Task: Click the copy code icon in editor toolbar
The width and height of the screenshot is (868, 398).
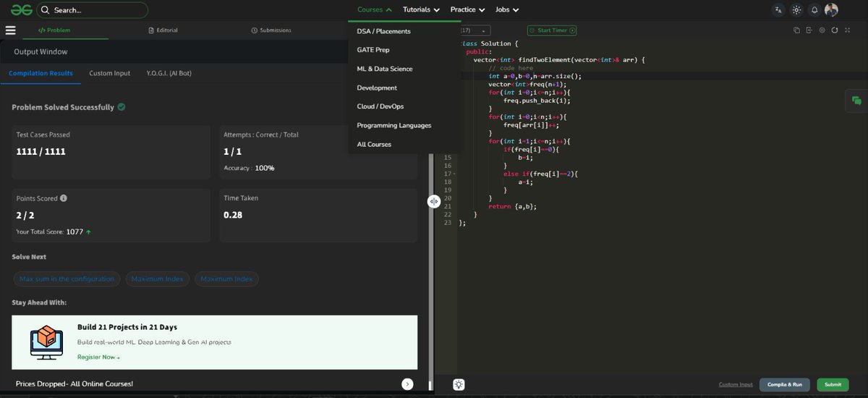Action: [796, 30]
